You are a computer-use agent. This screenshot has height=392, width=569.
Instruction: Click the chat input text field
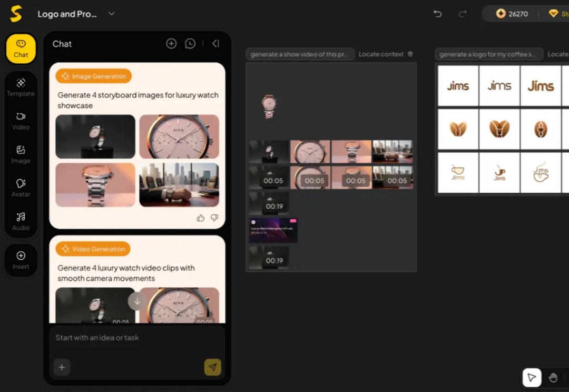click(137, 338)
